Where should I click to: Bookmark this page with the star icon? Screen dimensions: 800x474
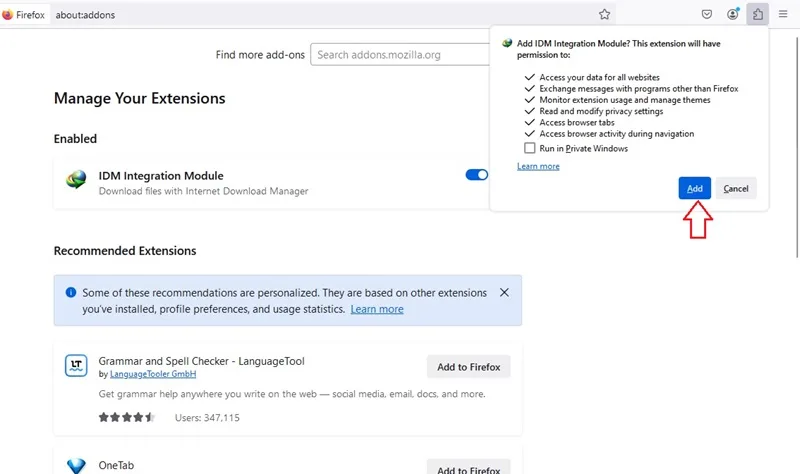605,15
